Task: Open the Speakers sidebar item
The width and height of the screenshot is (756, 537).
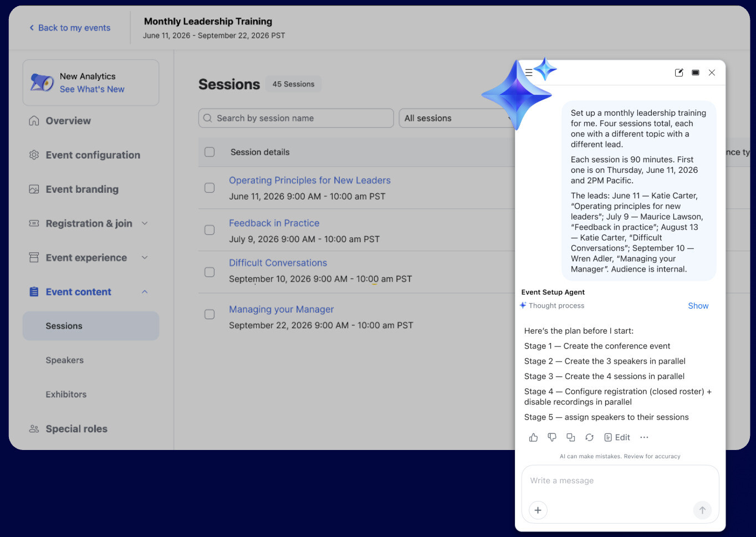Action: pos(65,360)
